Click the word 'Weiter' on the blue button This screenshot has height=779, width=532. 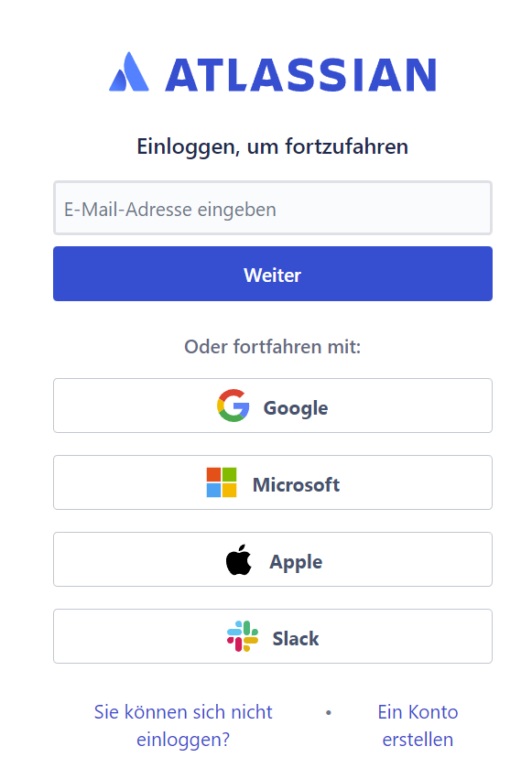tap(273, 276)
